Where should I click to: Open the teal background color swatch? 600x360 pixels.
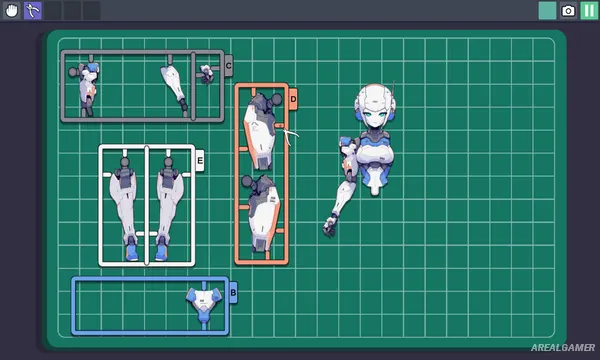pyautogui.click(x=548, y=10)
